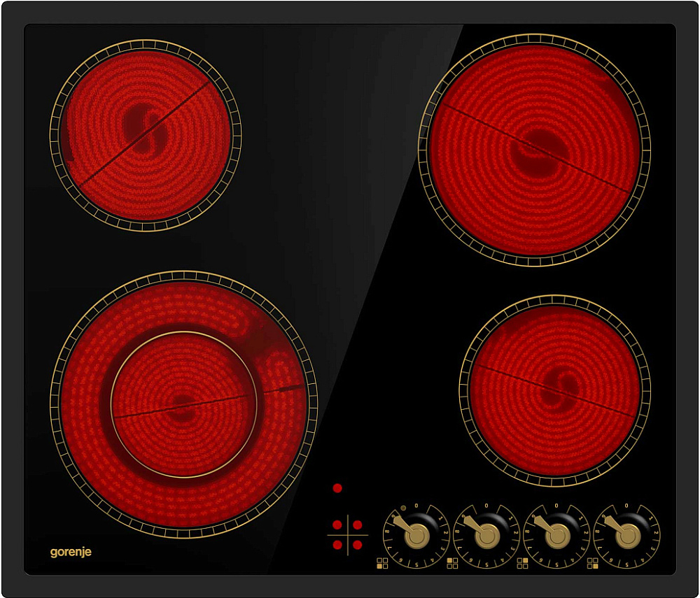Click the top-left red light in the cross
This screenshot has width=700, height=598.
[x=337, y=525]
